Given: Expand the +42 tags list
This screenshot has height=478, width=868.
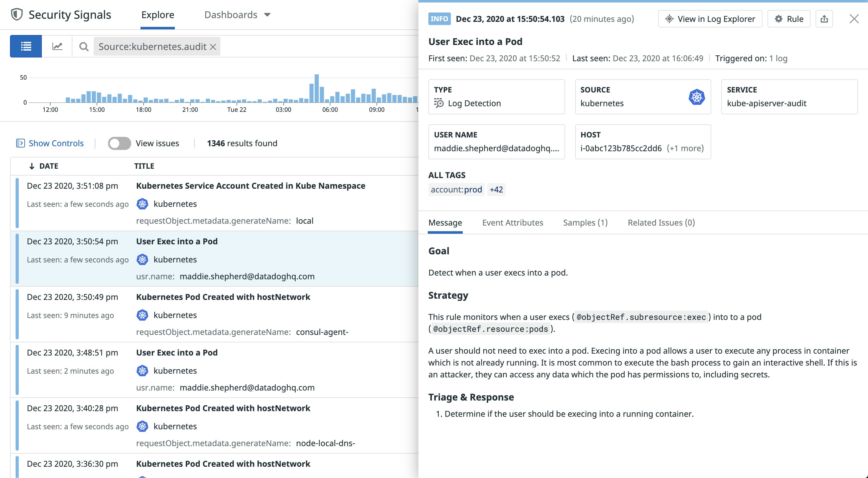Looking at the screenshot, I should (x=496, y=189).
